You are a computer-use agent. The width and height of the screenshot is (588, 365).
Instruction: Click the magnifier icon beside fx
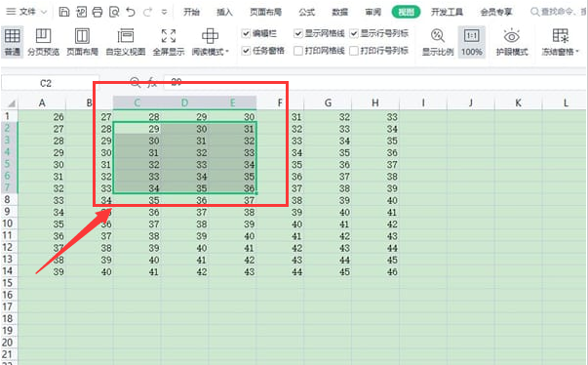(135, 82)
